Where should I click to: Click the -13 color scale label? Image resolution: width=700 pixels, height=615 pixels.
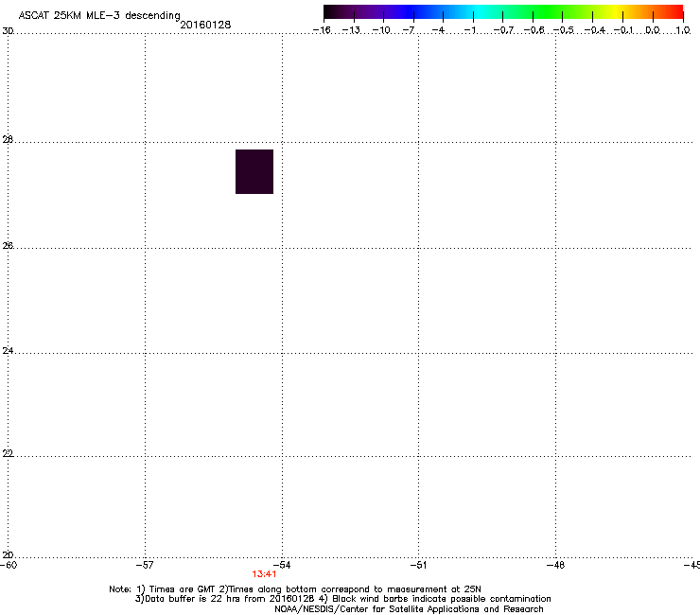(x=351, y=30)
